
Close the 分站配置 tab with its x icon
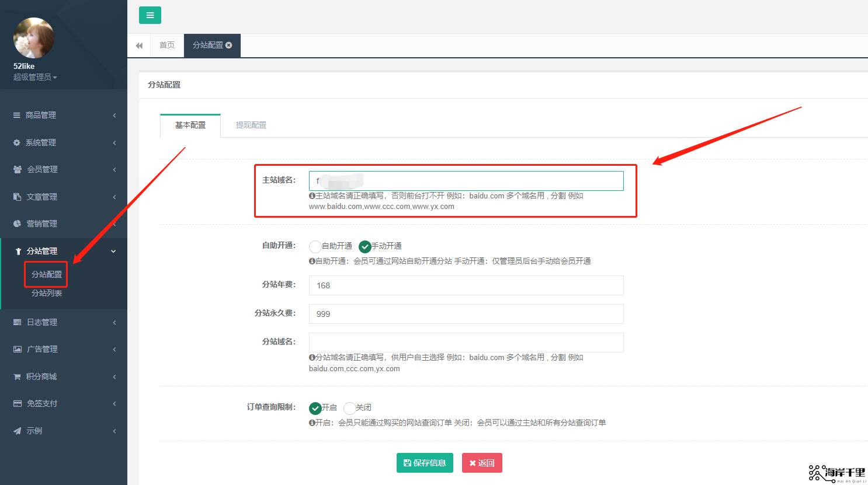[x=229, y=45]
